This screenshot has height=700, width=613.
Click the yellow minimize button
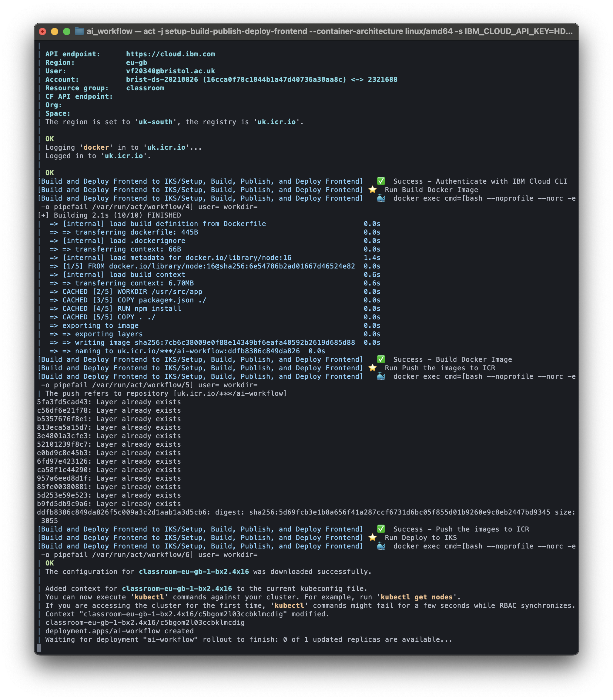54,31
